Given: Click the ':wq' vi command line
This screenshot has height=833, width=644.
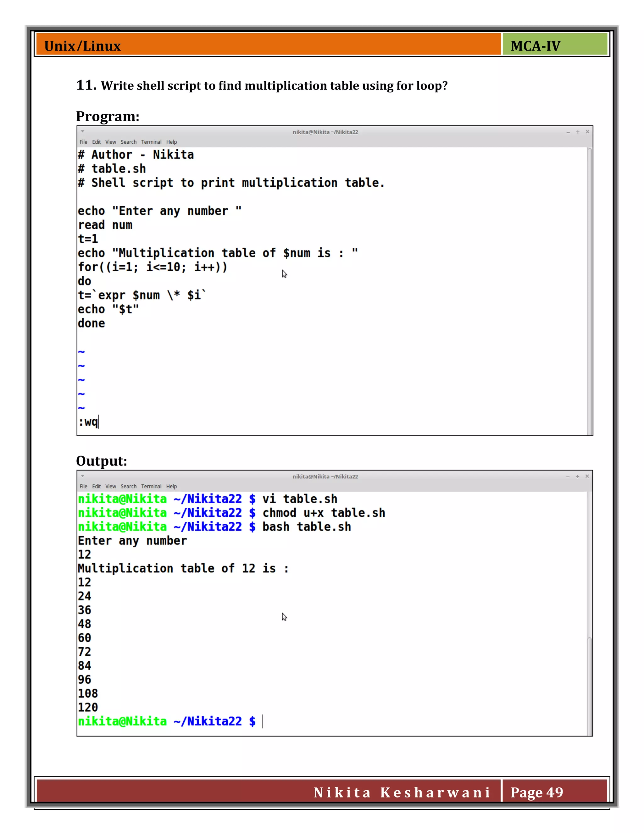Looking at the screenshot, I should 88,422.
